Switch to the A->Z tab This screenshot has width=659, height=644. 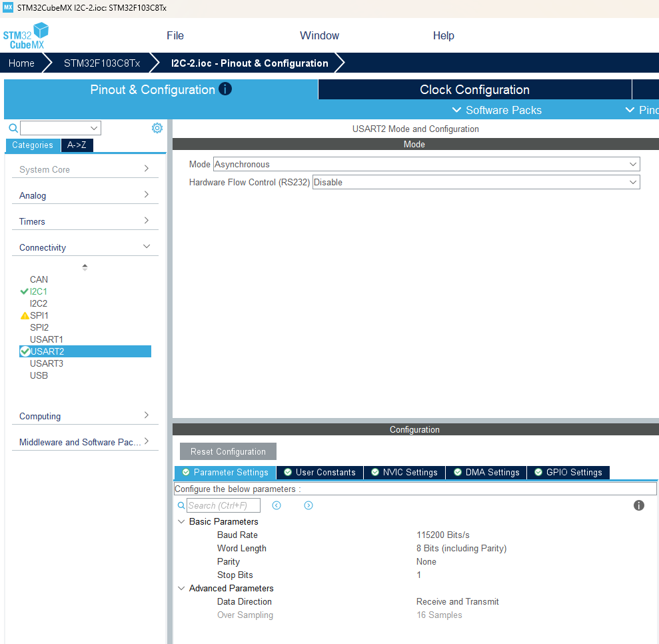(x=77, y=145)
